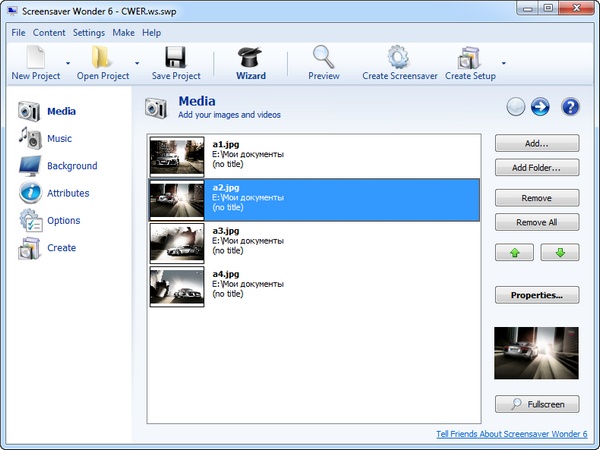Click the Add Folder... button

(537, 168)
